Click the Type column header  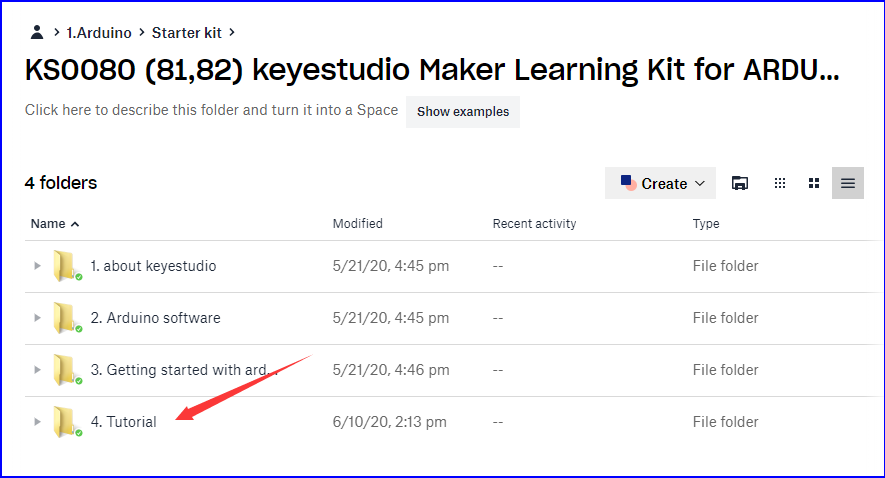click(x=706, y=223)
